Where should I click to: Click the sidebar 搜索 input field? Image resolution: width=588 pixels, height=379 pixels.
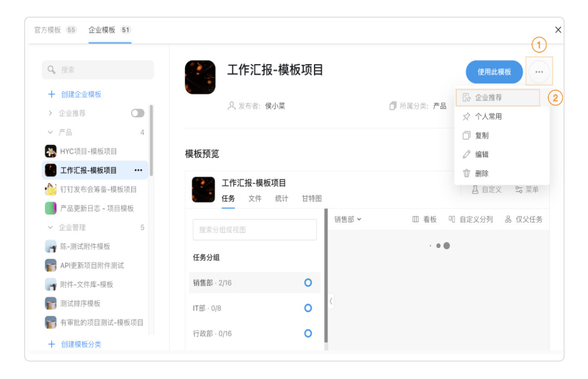coord(98,70)
